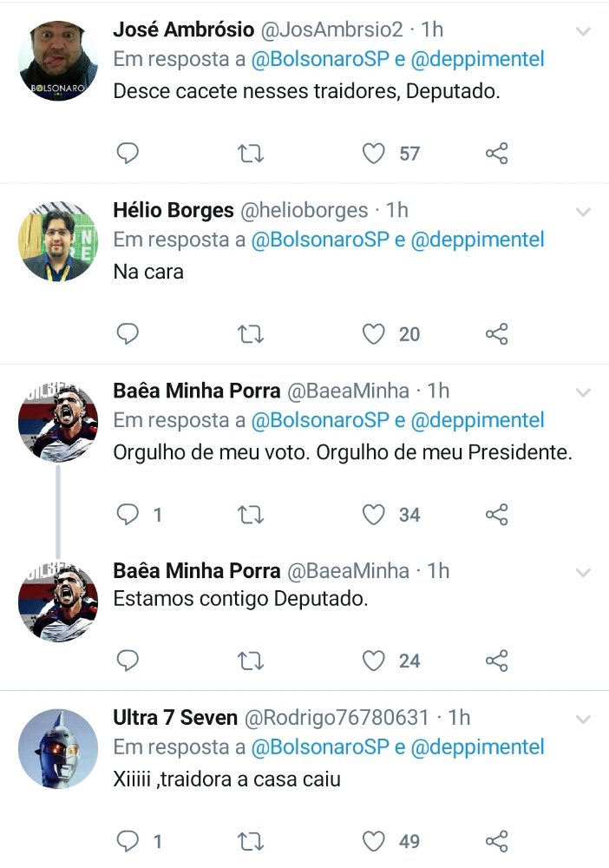Share Hélio Borges' tweet

click(x=496, y=334)
